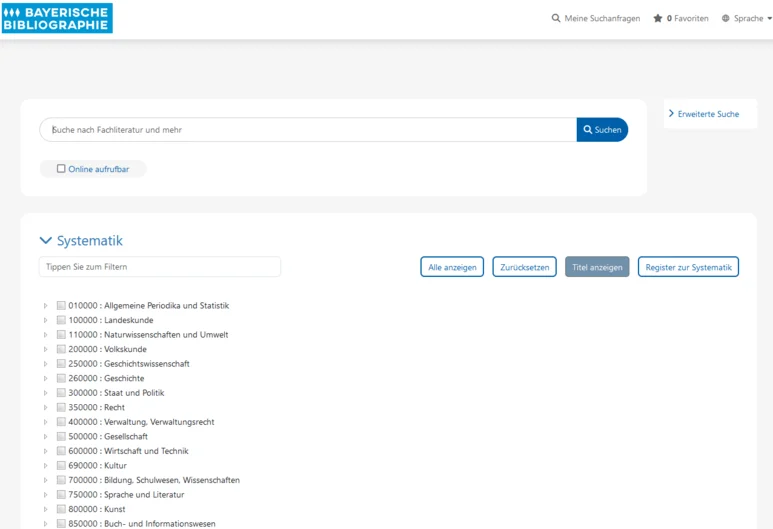The height and width of the screenshot is (529, 773).
Task: Tick the 700000 Bildung, Schulwesen checkbox
Action: point(61,480)
